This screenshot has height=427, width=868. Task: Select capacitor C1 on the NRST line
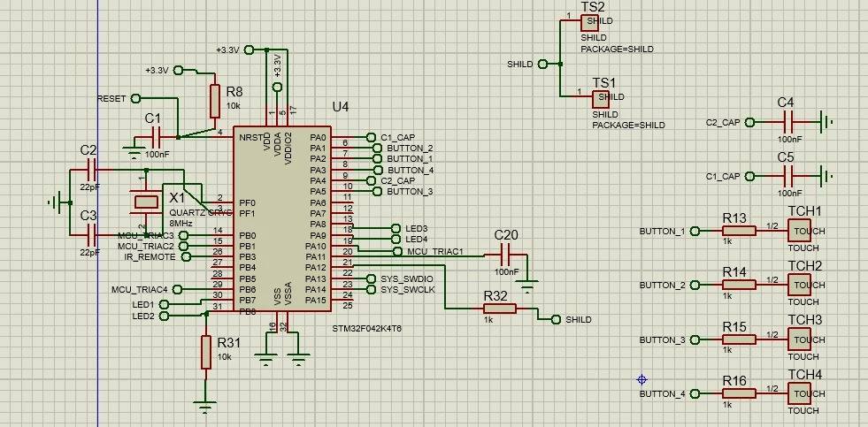(156, 137)
